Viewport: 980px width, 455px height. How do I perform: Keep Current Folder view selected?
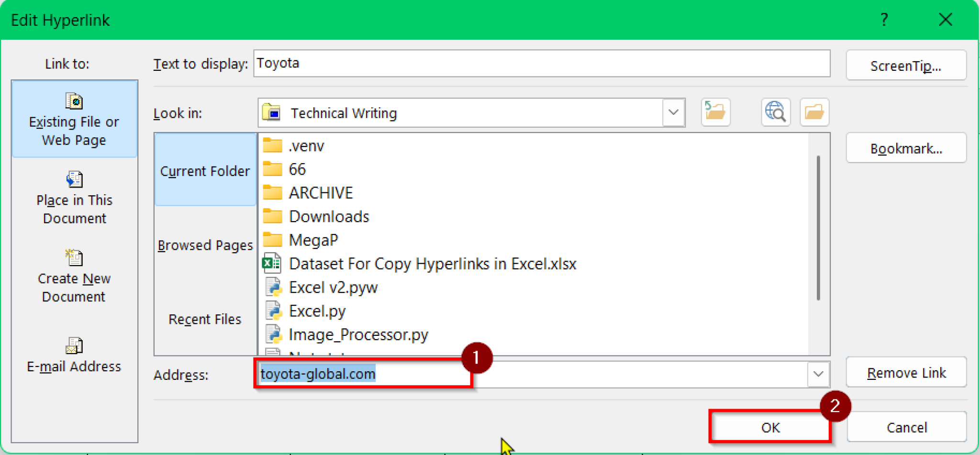(205, 171)
